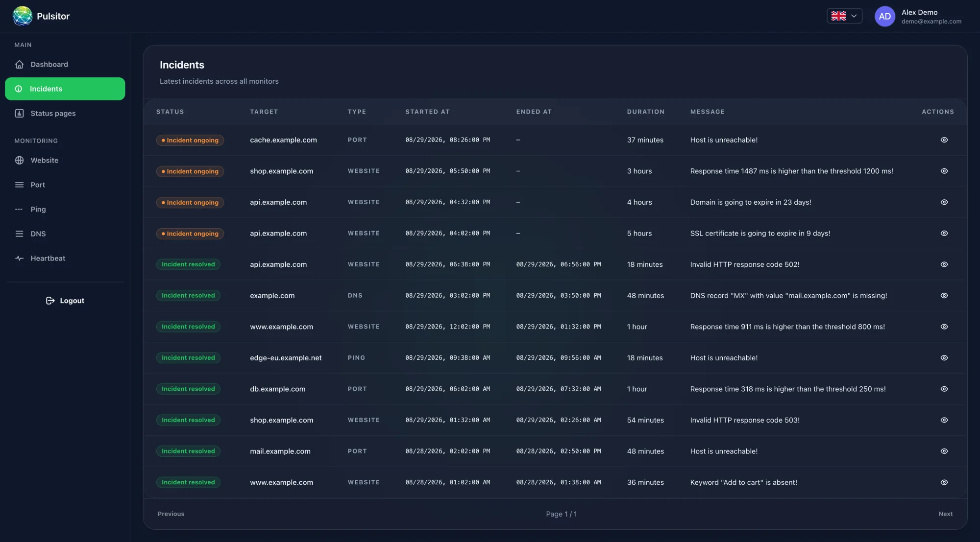View 911 ms response incident eye icon
980x542 pixels.
(944, 327)
